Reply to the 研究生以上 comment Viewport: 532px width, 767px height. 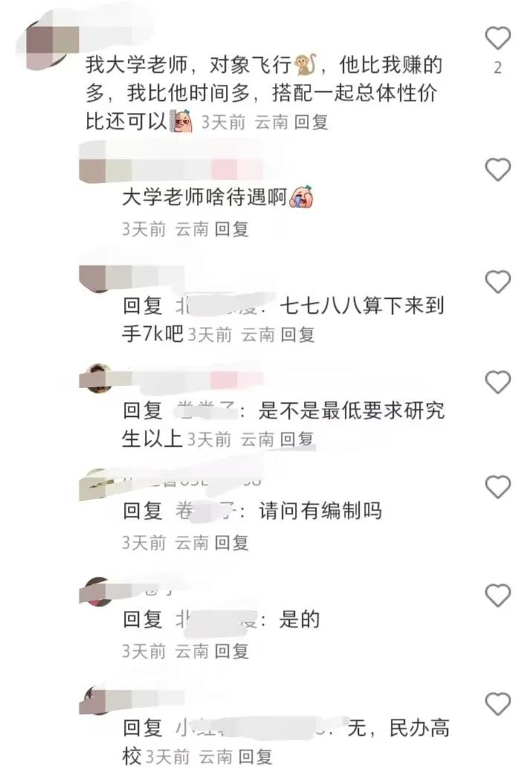click(x=296, y=438)
